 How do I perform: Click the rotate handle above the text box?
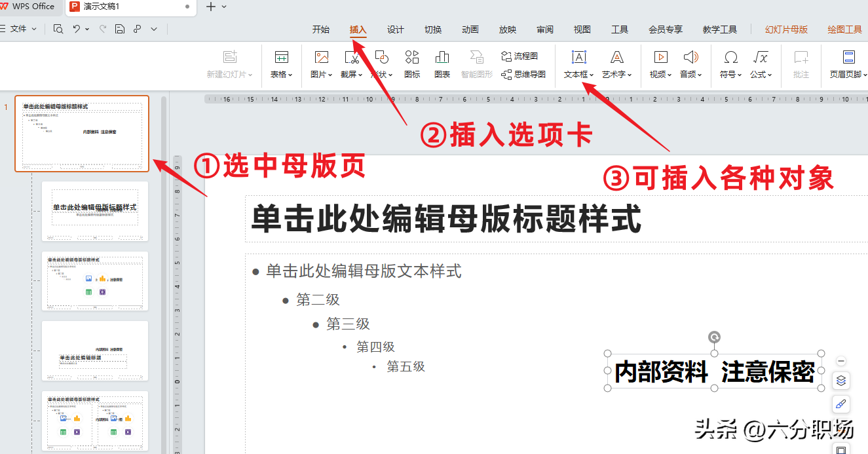tap(714, 337)
